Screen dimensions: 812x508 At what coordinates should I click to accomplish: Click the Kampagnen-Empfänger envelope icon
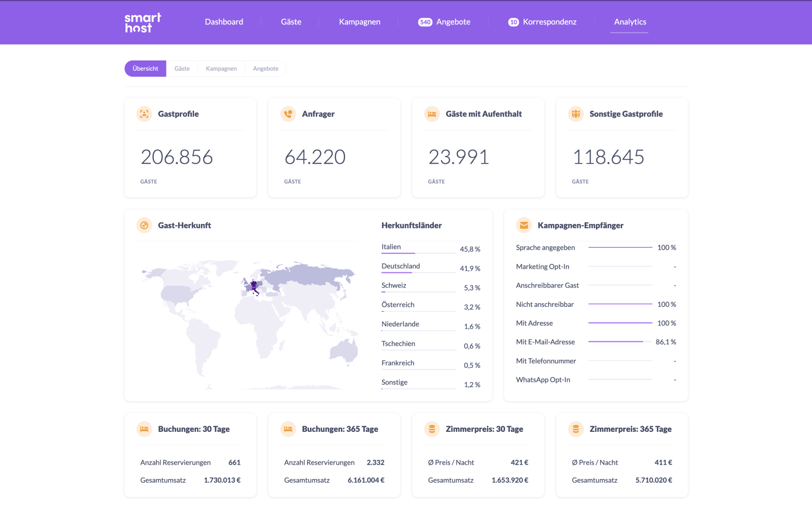(524, 225)
